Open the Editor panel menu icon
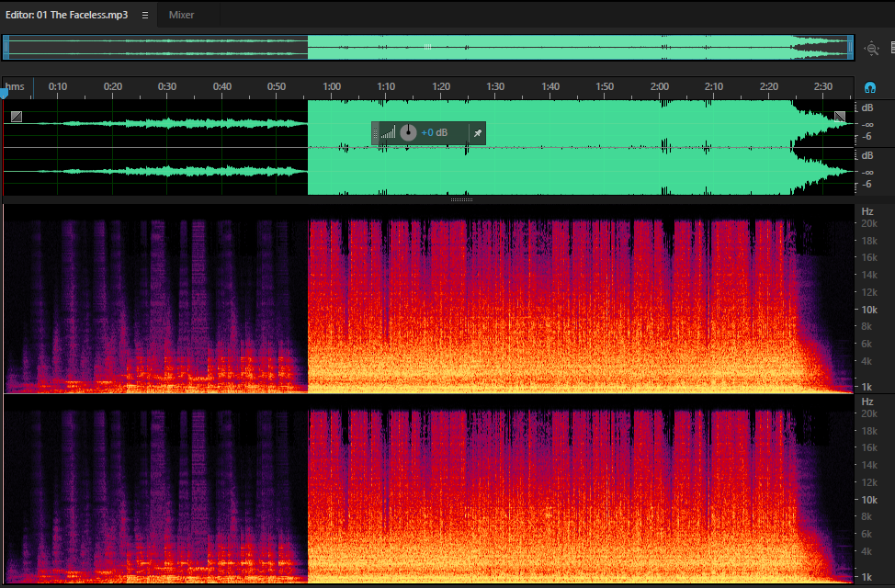 [145, 16]
